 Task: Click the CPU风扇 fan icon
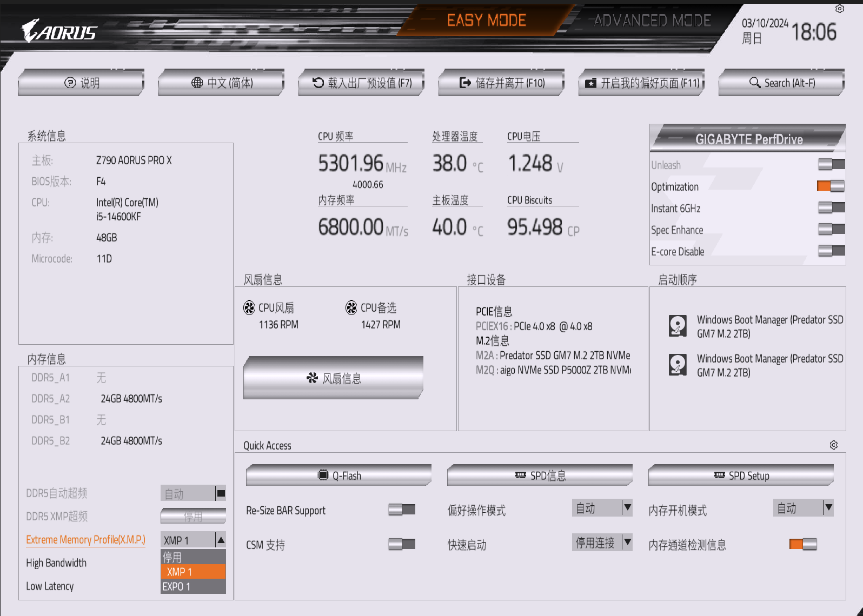249,307
